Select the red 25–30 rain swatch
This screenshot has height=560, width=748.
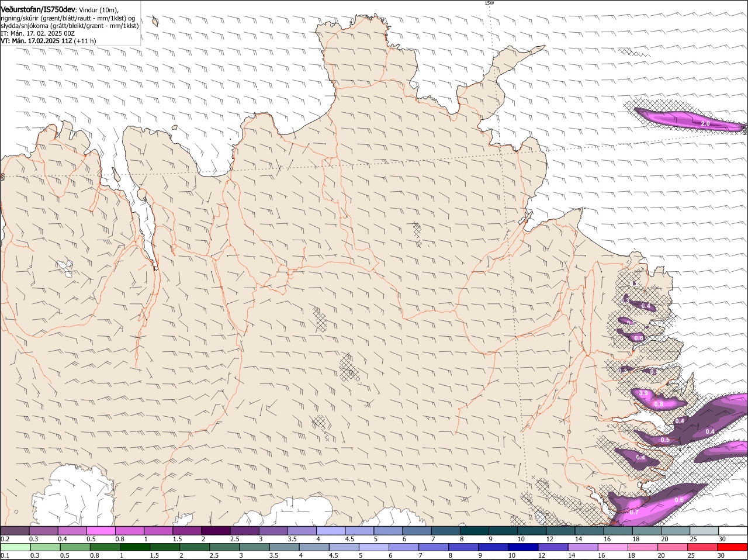(703, 547)
